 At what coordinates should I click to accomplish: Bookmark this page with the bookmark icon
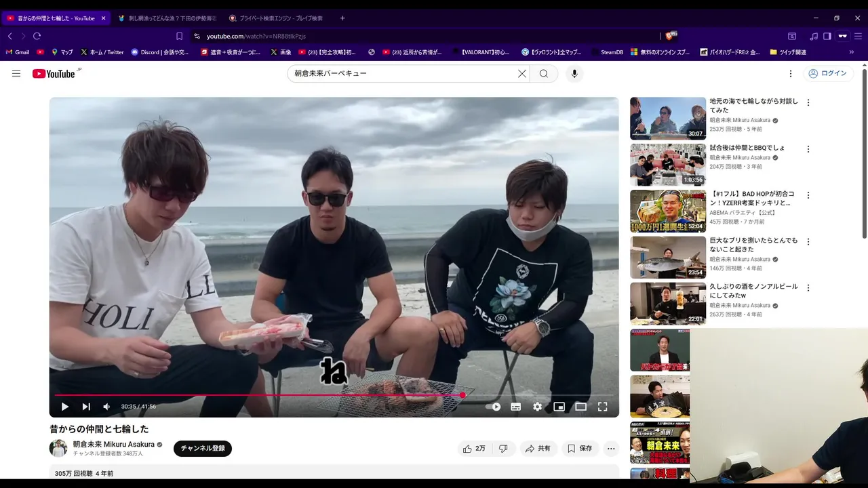tap(179, 36)
